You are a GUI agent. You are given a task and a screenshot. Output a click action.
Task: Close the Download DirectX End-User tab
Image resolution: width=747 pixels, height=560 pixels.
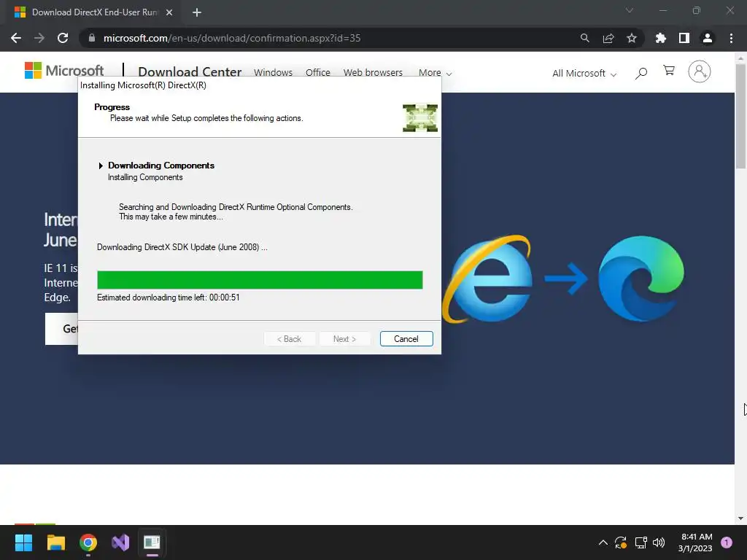(x=169, y=12)
